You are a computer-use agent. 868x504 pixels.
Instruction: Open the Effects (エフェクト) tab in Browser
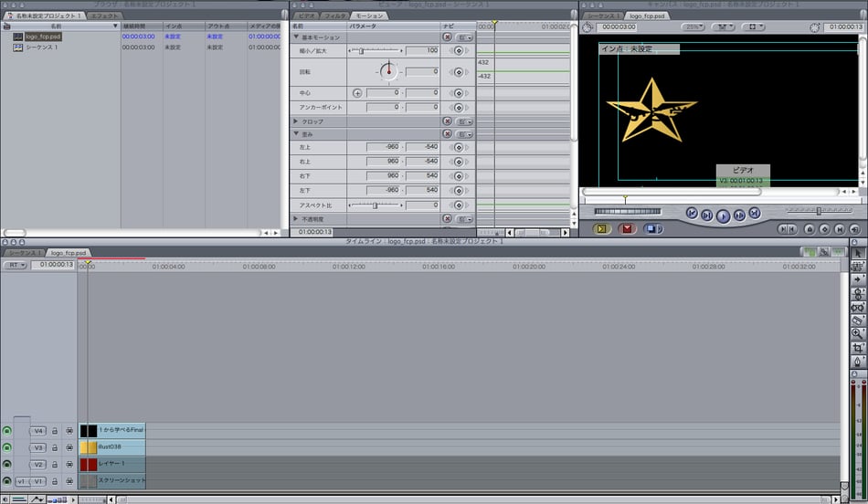click(104, 16)
